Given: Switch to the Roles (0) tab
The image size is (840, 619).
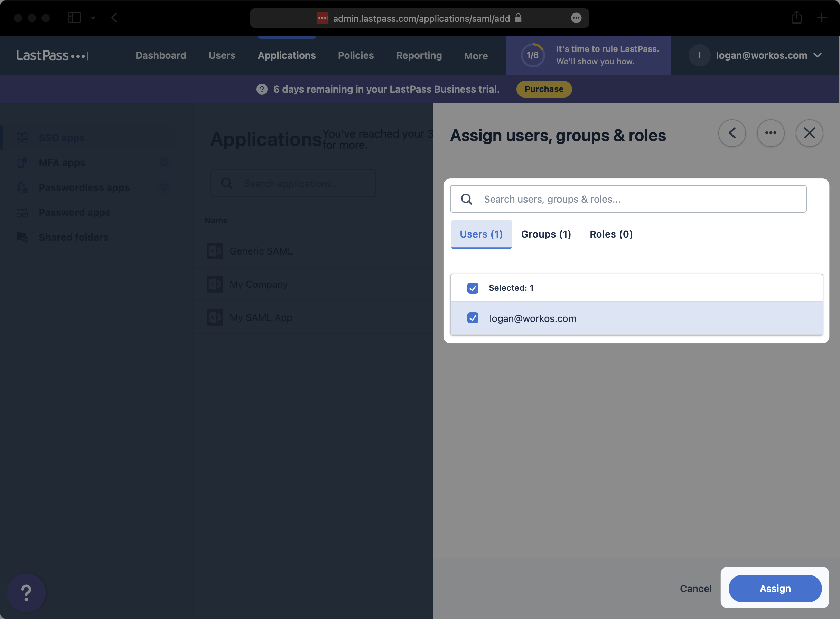Looking at the screenshot, I should 610,233.
